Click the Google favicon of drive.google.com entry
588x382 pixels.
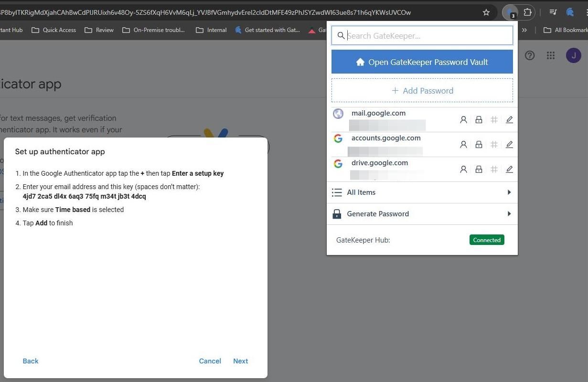point(338,163)
